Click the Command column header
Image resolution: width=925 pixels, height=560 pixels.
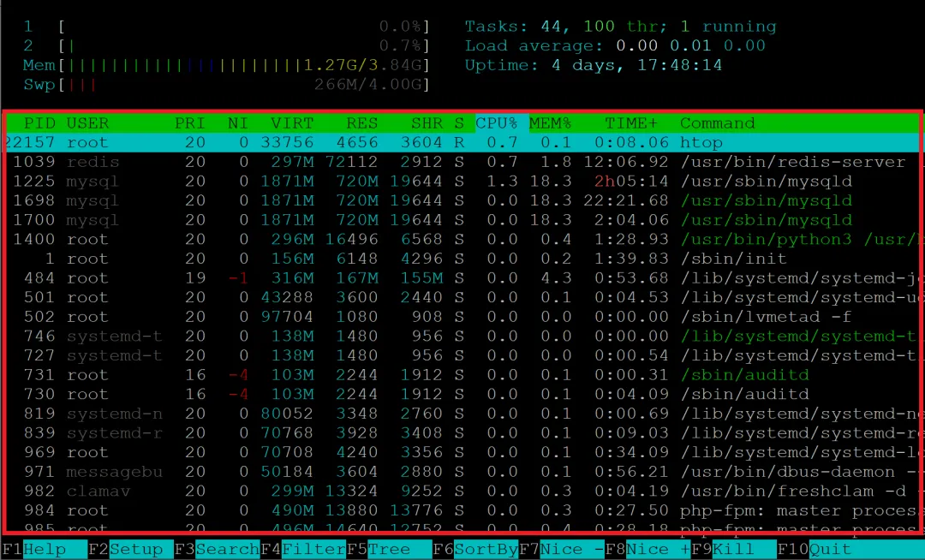point(718,123)
